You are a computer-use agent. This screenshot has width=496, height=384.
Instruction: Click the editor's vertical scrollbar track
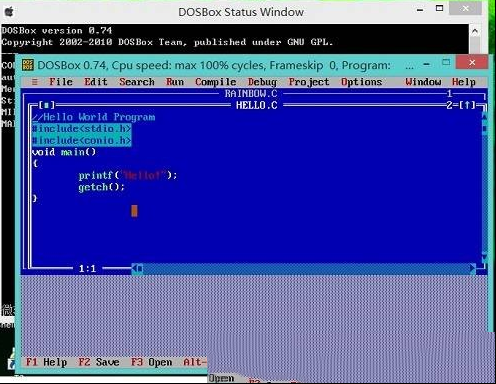point(484,193)
